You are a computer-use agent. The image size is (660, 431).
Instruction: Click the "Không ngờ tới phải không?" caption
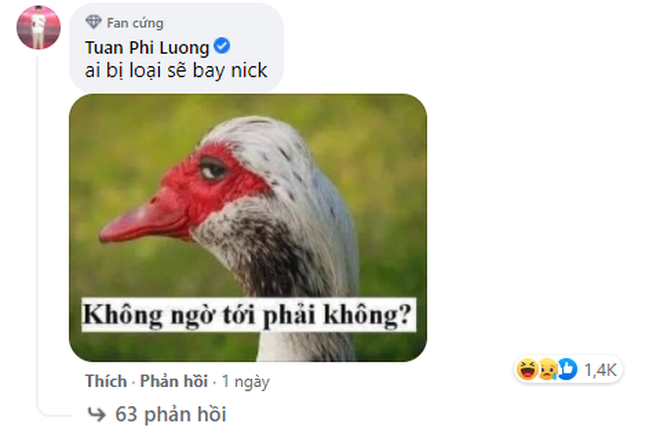pos(248,315)
